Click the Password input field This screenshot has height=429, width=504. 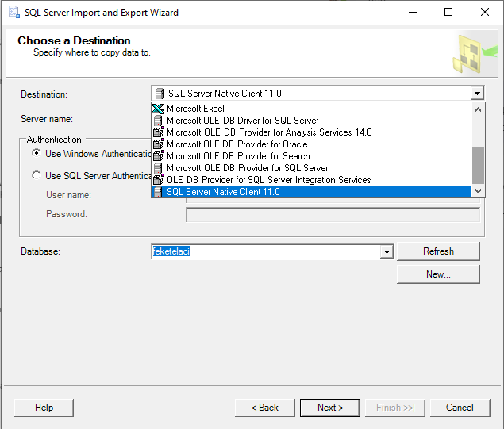coord(333,215)
